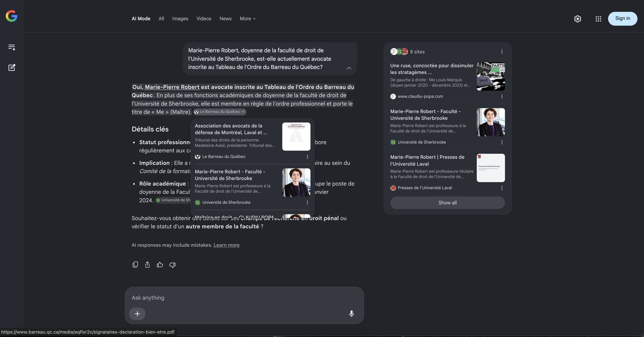The image size is (644, 337).
Task: Click sidebar Marie-Pierre Robert portrait thumbnail
Action: point(491,122)
